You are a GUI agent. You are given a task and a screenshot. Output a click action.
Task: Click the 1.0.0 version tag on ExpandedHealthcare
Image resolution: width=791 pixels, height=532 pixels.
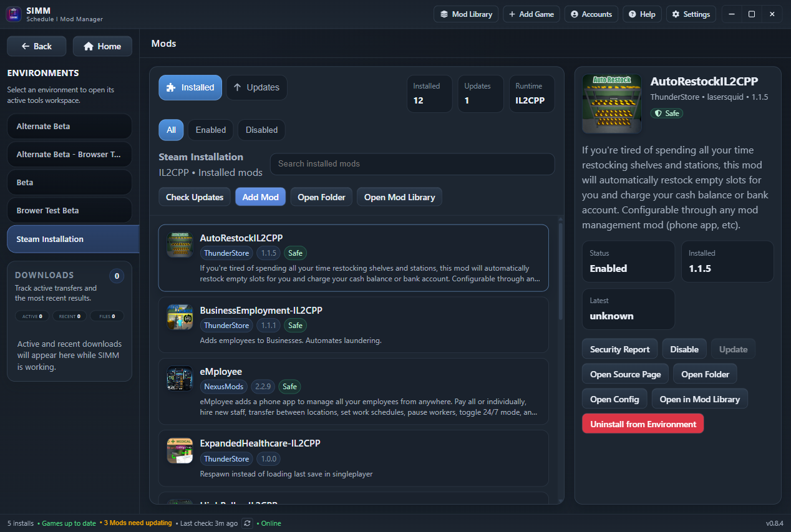(x=268, y=459)
